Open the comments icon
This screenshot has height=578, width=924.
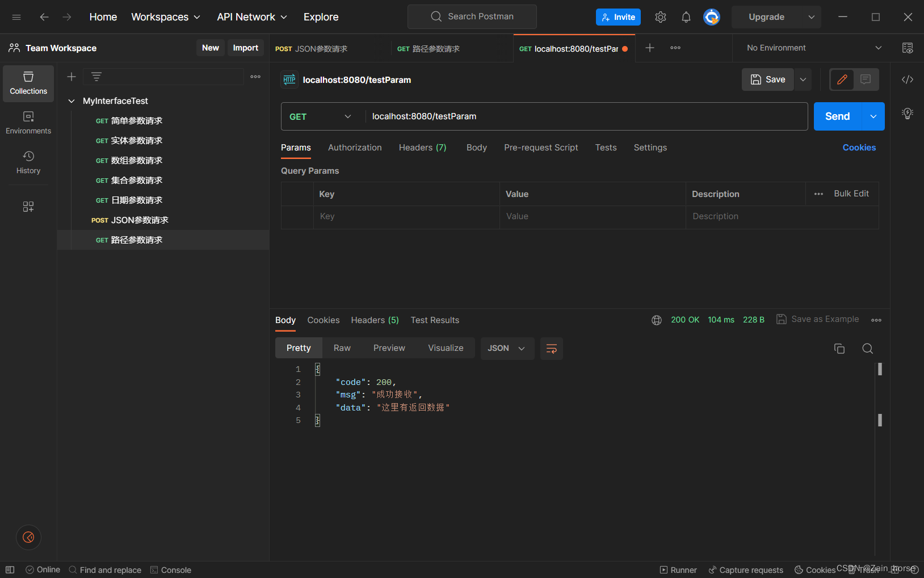coord(866,79)
